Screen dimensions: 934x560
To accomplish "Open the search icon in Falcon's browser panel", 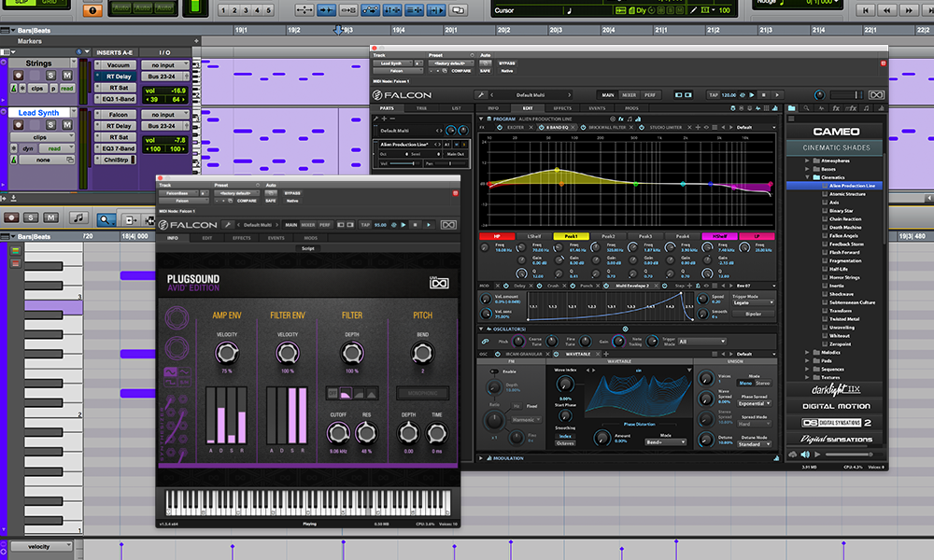I will tap(806, 107).
